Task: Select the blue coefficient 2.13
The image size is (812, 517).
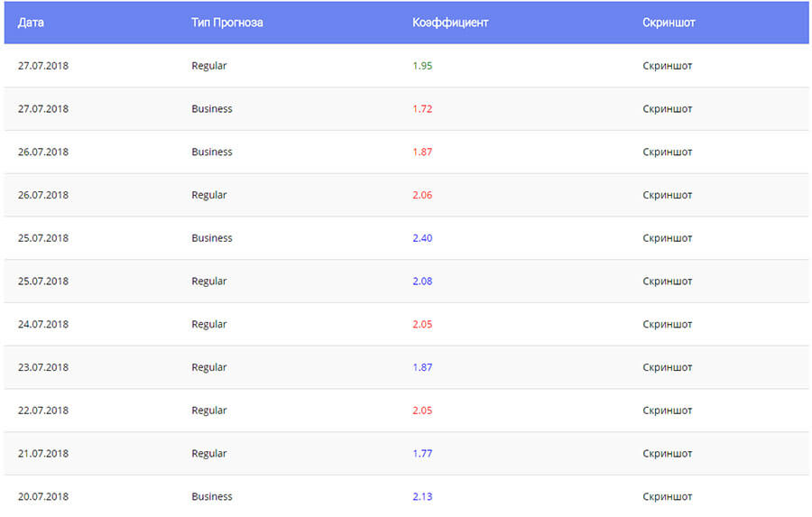Action: coord(422,495)
